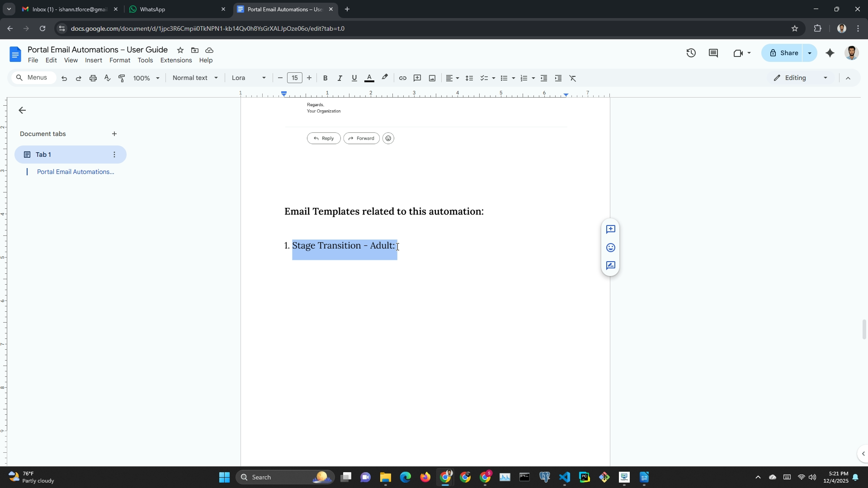Viewport: 868px width, 488px height.
Task: Click the spelling and grammar check icon
Action: (107, 78)
